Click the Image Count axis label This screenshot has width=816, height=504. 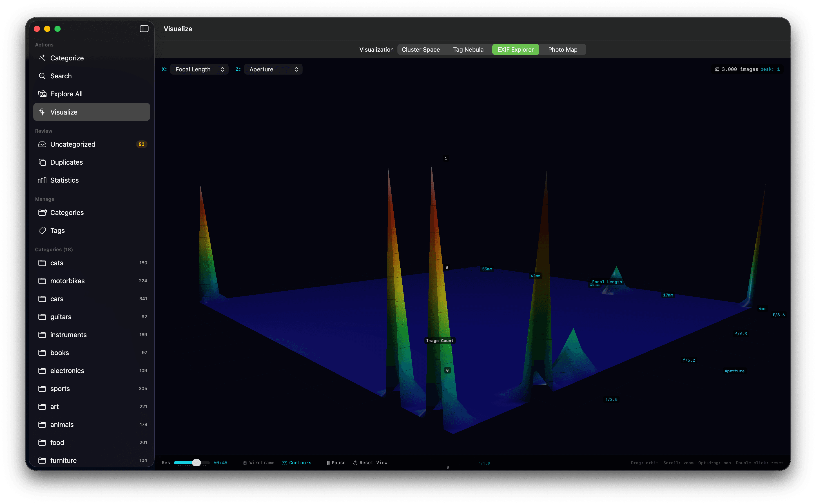click(440, 341)
